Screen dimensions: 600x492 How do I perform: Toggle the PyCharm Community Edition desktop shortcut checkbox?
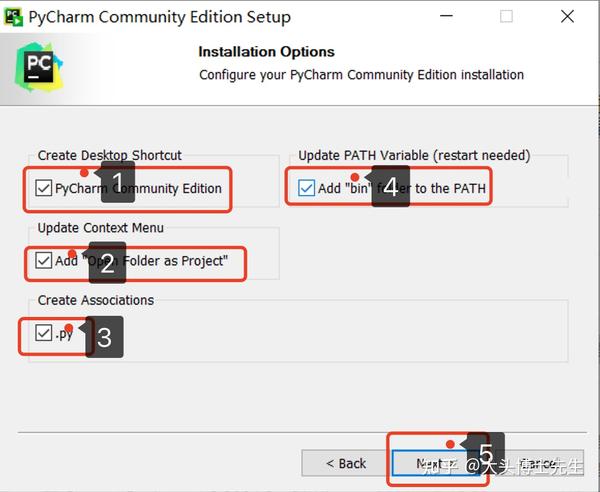click(43, 188)
